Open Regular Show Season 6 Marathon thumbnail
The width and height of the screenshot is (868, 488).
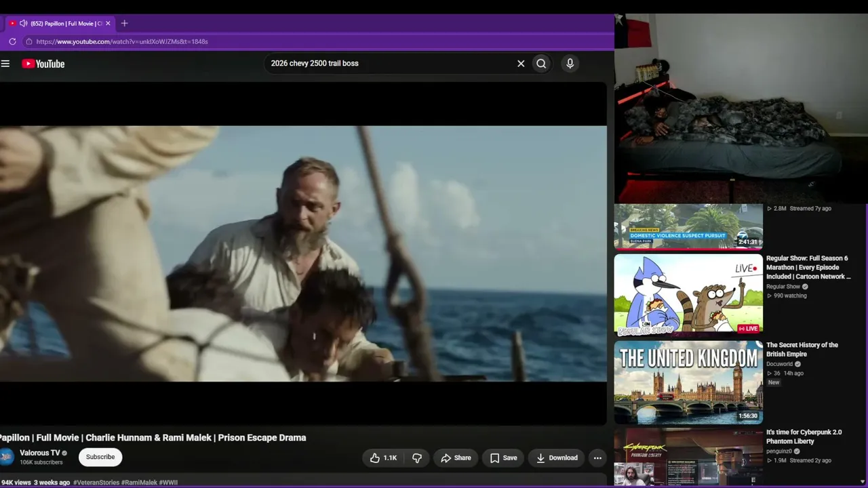point(688,296)
